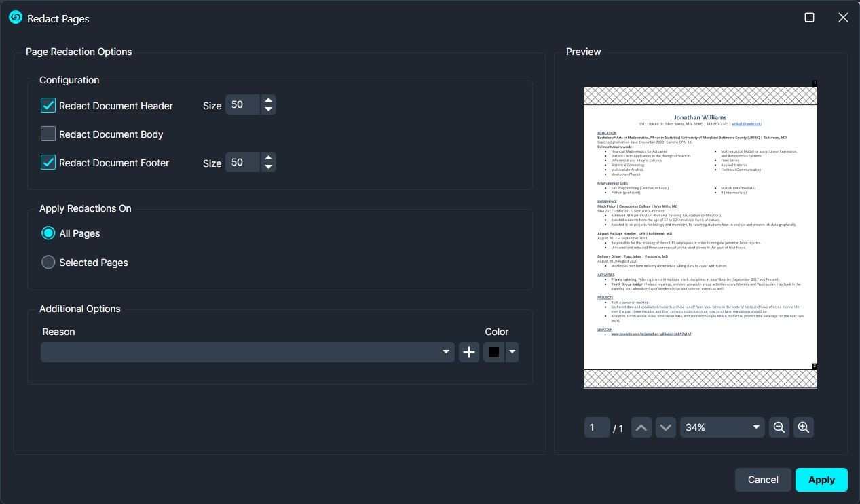
Task: Click the page number input field
Action: coord(595,427)
